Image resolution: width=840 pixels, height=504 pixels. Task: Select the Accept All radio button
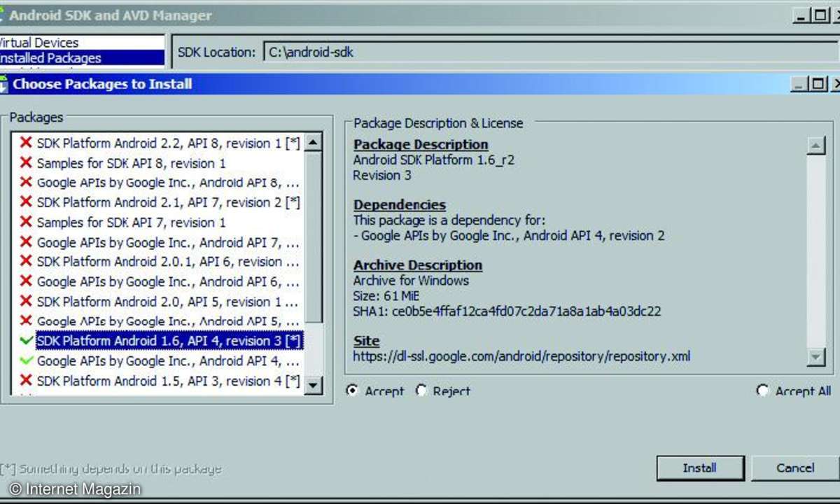coord(762,391)
